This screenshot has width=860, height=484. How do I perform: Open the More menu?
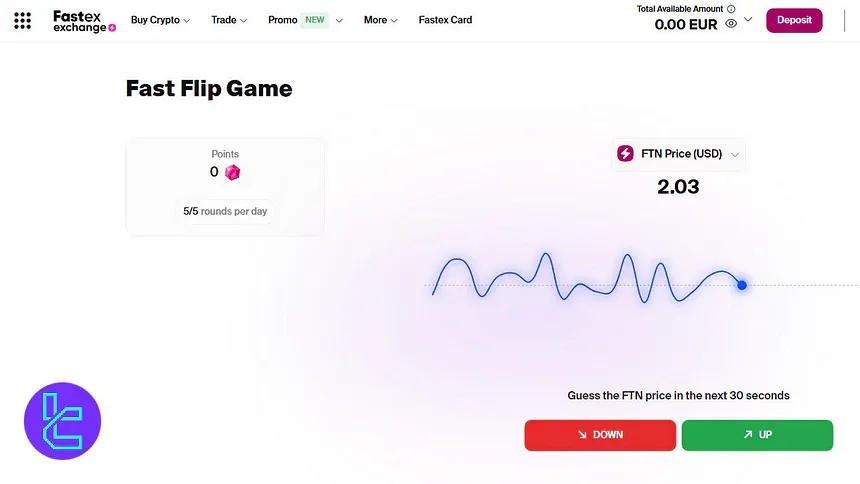coord(380,20)
